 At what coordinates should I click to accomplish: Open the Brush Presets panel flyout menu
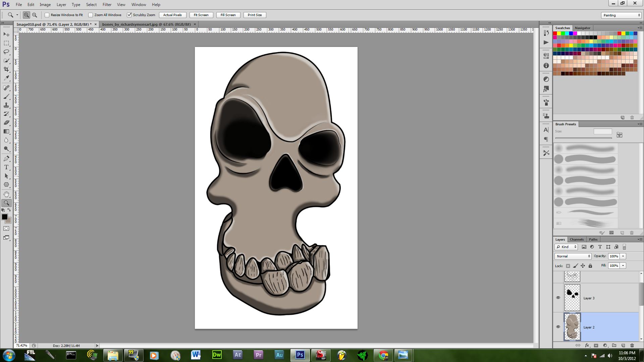click(x=640, y=124)
